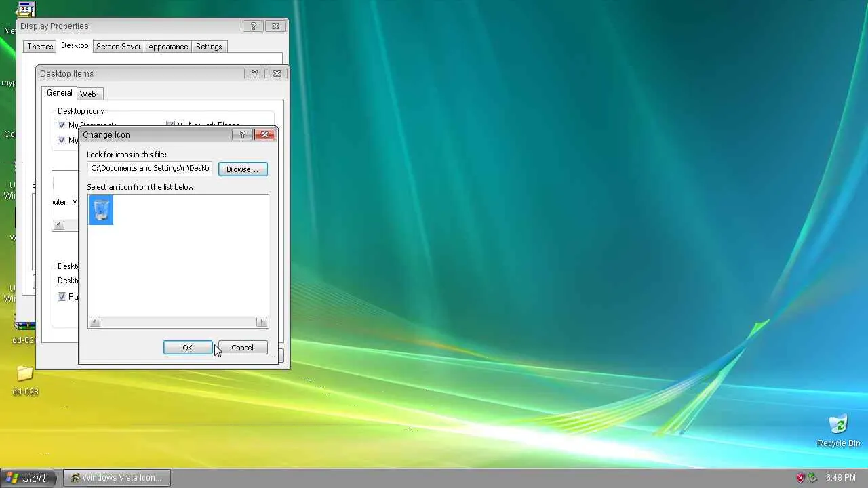Click left scroll arrow in Change Icon list
This screenshot has width=868, height=488.
(95, 322)
